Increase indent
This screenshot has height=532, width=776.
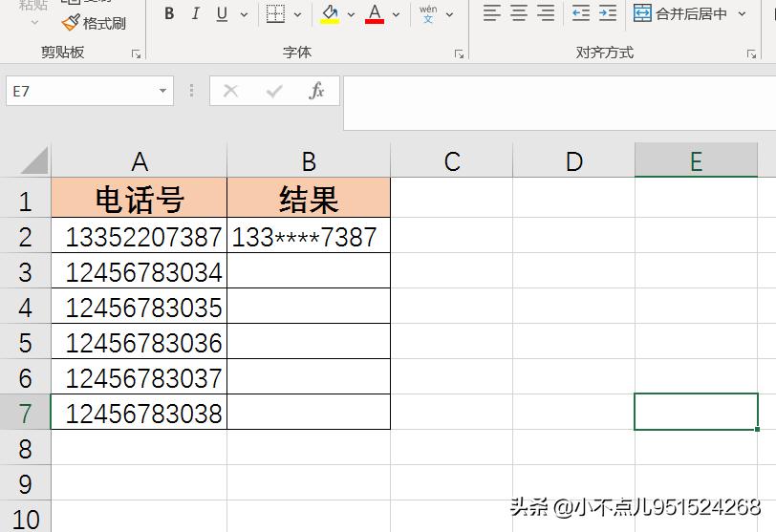[x=608, y=13]
